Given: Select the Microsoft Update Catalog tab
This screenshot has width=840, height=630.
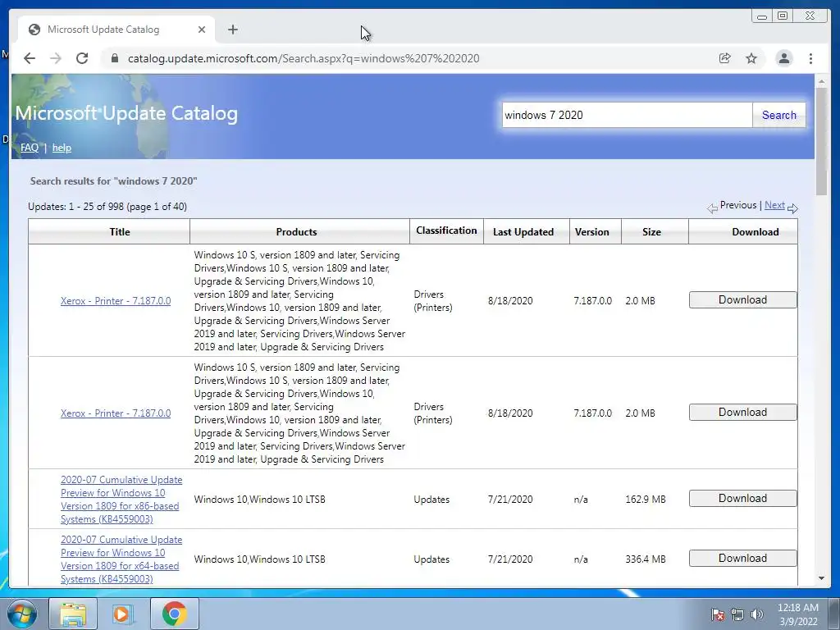Looking at the screenshot, I should [x=116, y=30].
